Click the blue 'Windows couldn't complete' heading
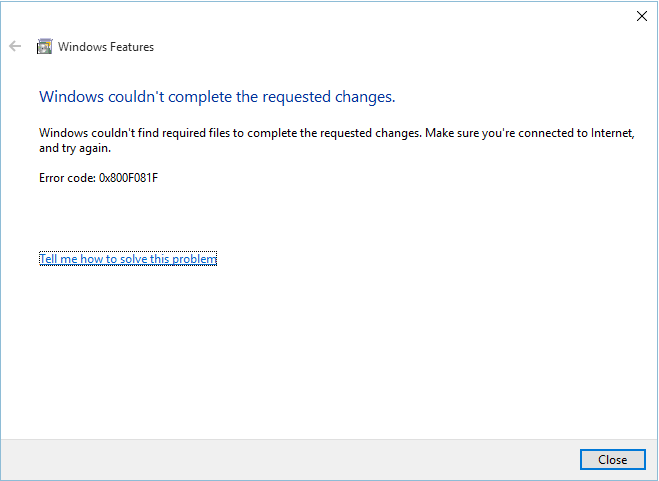Viewport: 659px width, 481px height. pyautogui.click(x=217, y=97)
